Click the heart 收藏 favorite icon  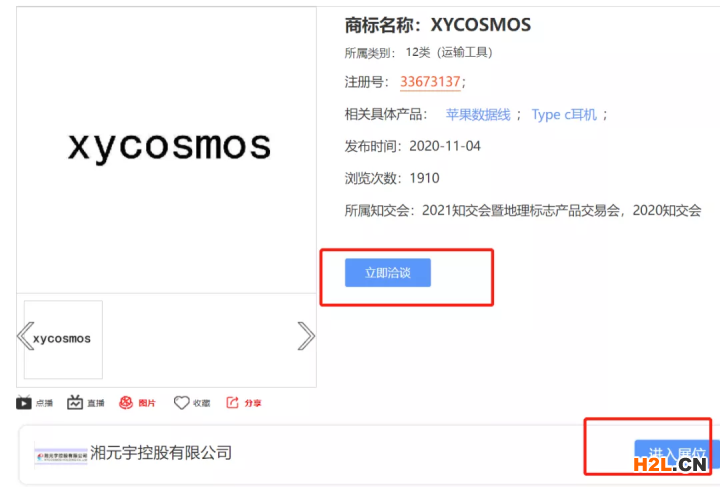(181, 403)
